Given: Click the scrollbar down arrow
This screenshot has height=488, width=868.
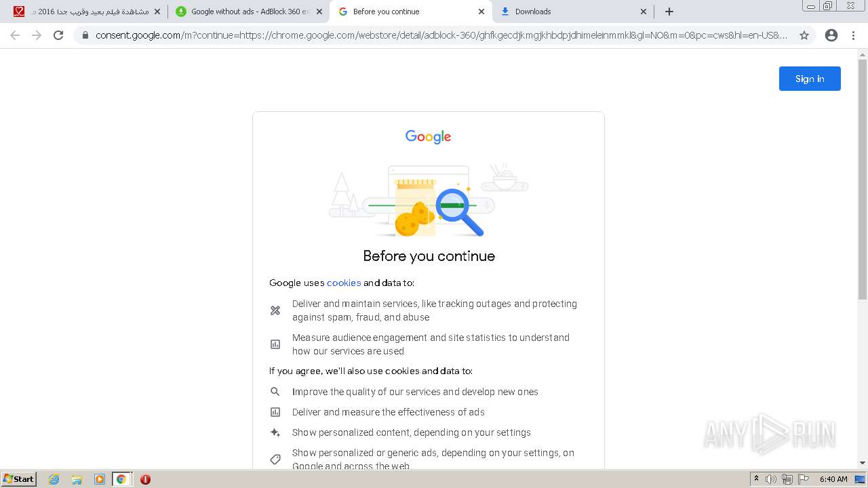Looking at the screenshot, I should coord(863,464).
